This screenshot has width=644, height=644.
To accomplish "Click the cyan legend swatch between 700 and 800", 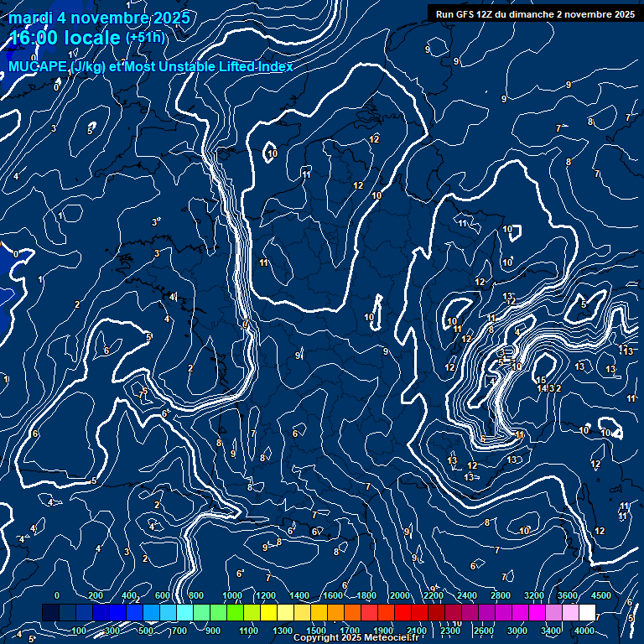I will (x=184, y=612).
